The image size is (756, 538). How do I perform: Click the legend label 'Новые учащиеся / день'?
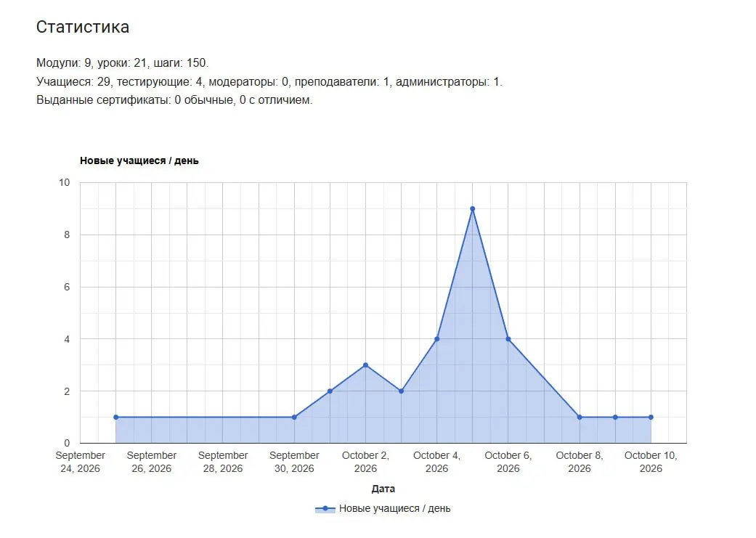point(394,508)
